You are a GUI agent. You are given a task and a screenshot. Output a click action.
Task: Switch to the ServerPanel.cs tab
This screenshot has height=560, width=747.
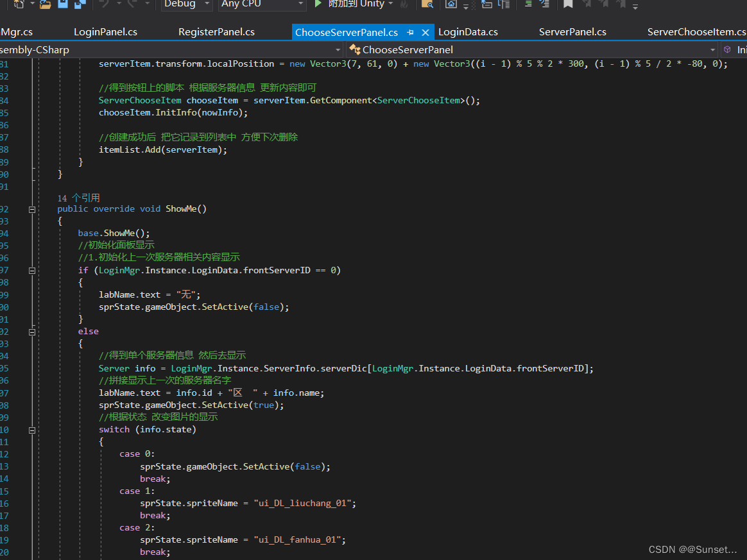pos(572,32)
